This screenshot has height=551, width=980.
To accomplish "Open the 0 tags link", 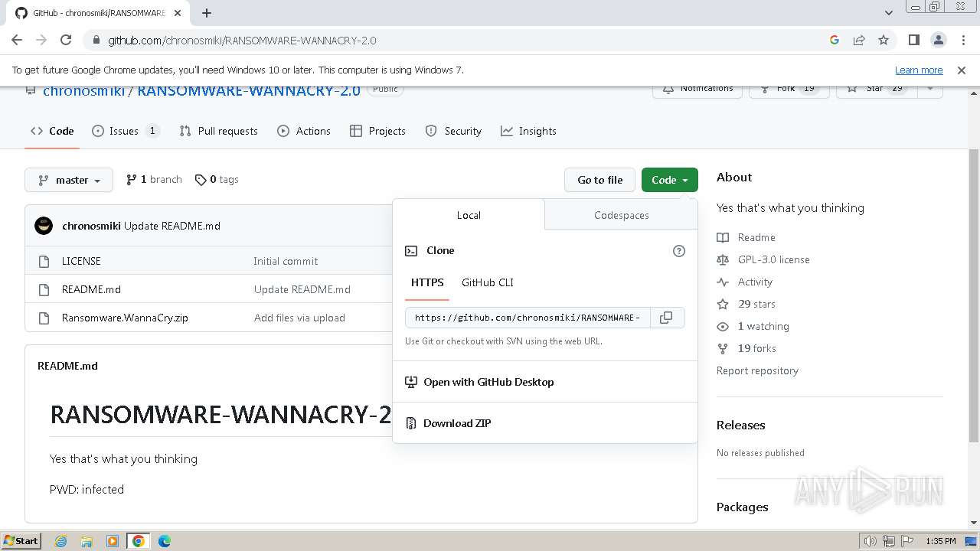I will (x=217, y=179).
